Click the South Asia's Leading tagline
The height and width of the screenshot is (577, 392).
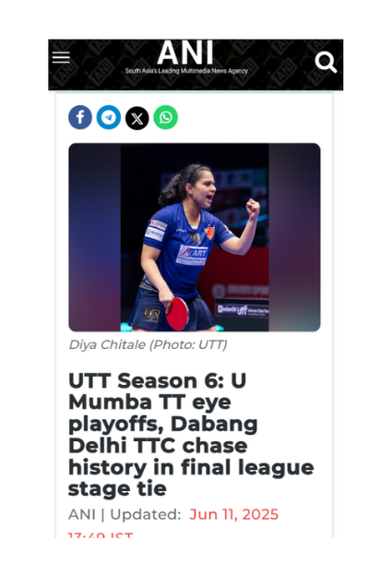coord(186,71)
